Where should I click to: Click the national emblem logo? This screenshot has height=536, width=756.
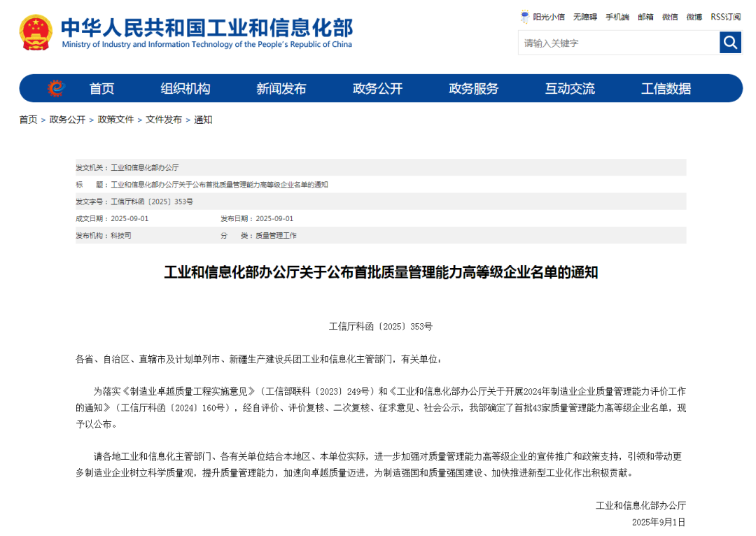(x=36, y=32)
